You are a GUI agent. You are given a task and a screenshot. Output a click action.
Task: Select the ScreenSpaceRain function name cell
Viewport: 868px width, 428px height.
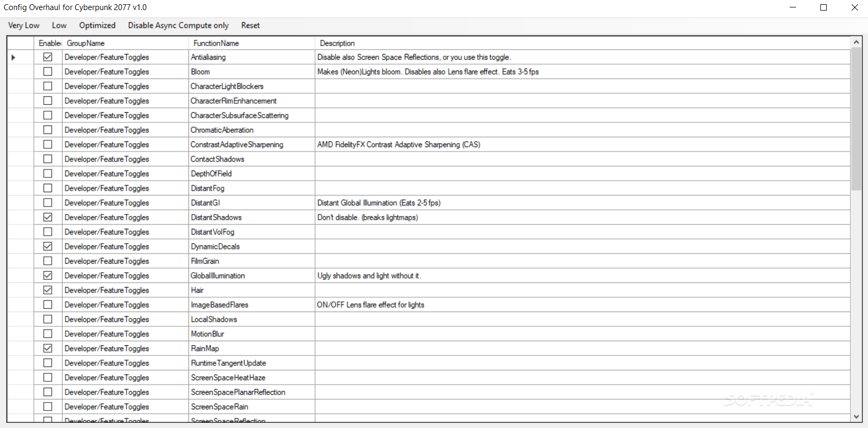point(251,407)
